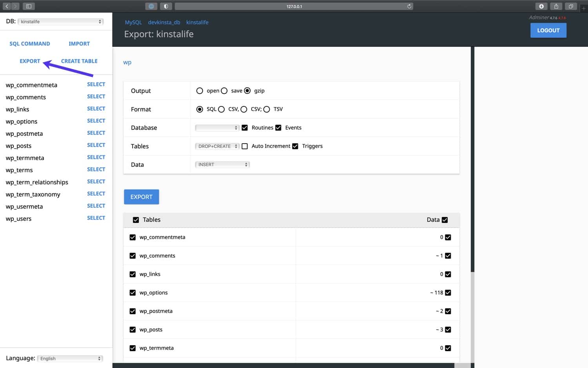
Task: Reload the page with the refresh icon
Action: [x=408, y=6]
